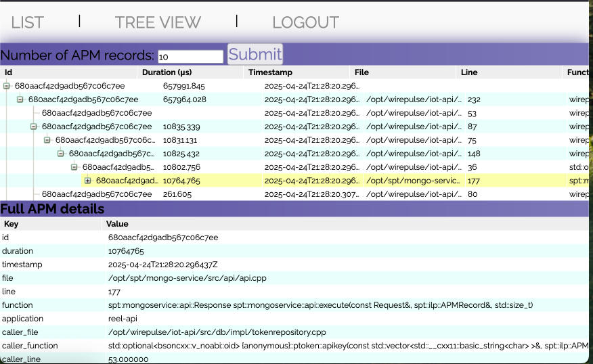Click the line cell 232
Image resolution: width=593 pixels, height=364 pixels.
(x=474, y=99)
